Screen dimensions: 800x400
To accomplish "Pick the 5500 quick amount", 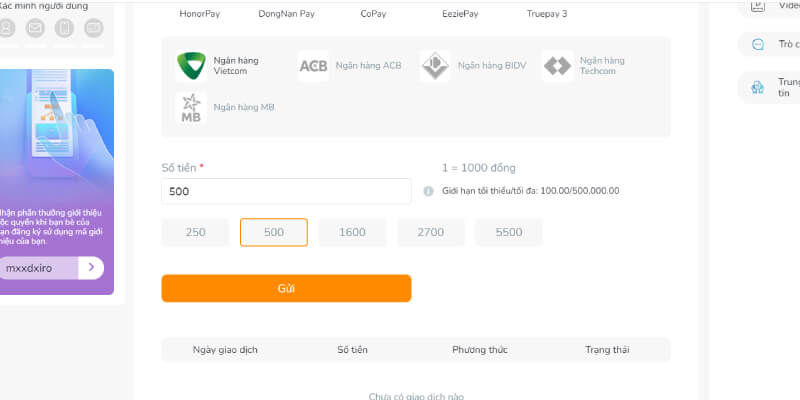I will coord(509,232).
